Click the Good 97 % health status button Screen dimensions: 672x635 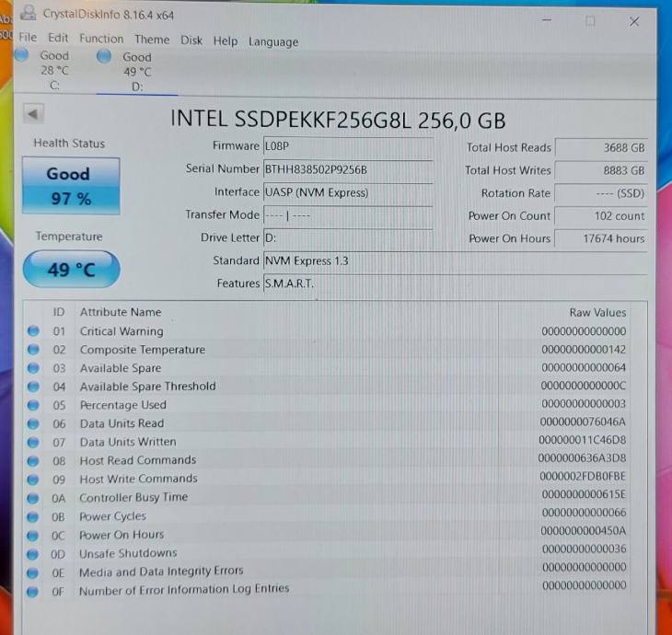pos(71,186)
